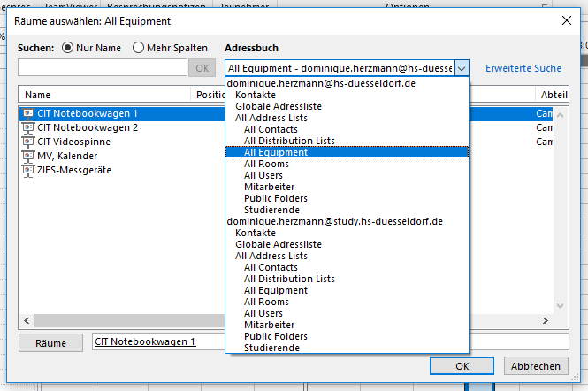Image resolution: width=588 pixels, height=391 pixels.
Task: Select the Mehr Spalten radio button
Action: 138,48
